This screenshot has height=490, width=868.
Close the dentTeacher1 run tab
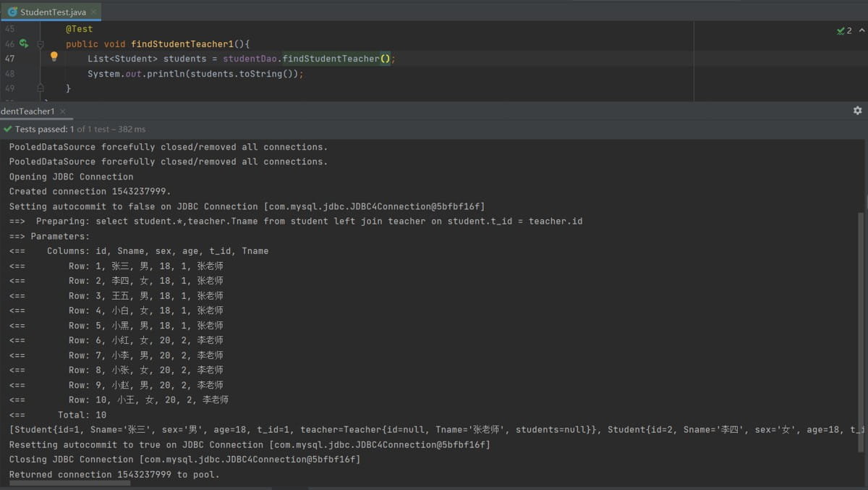pyautogui.click(x=63, y=111)
